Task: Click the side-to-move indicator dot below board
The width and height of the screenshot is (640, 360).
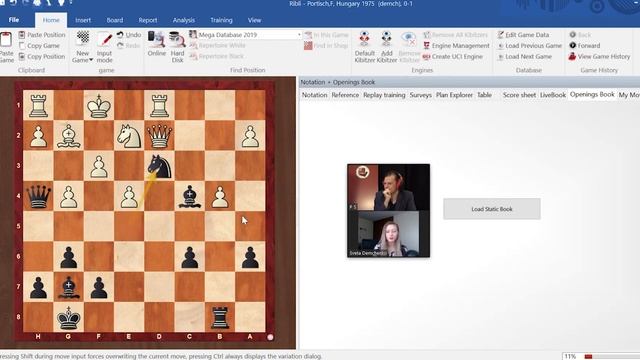Action: coord(270,337)
